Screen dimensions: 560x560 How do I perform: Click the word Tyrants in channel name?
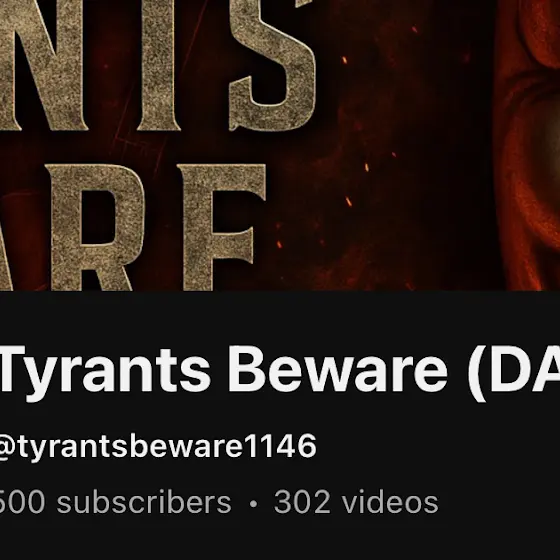pyautogui.click(x=106, y=373)
